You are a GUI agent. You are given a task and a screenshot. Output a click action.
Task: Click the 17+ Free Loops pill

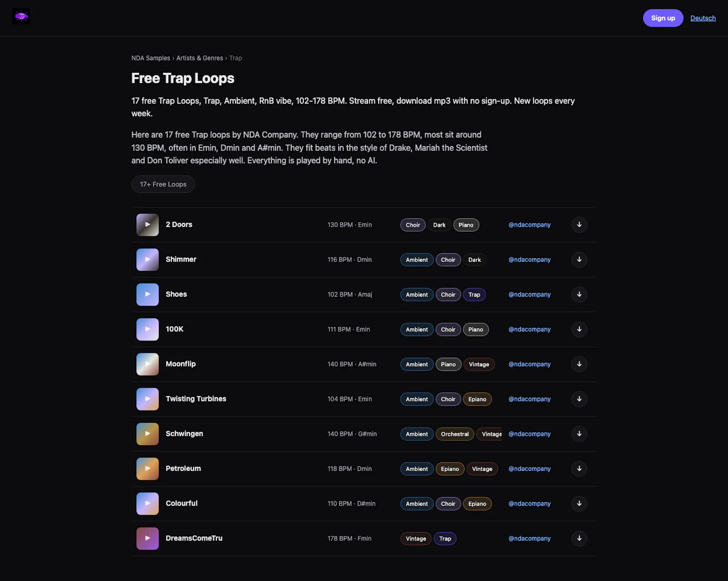point(163,184)
